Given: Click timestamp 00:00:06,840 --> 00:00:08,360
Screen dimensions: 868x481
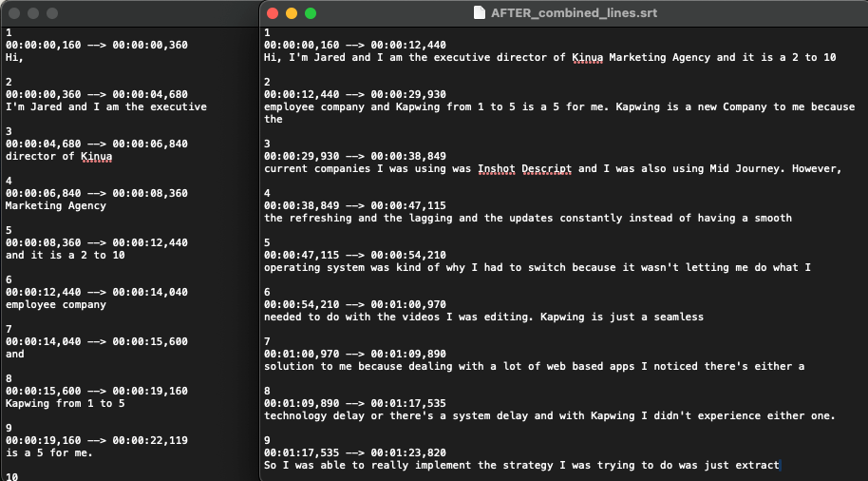Looking at the screenshot, I should tap(97, 193).
